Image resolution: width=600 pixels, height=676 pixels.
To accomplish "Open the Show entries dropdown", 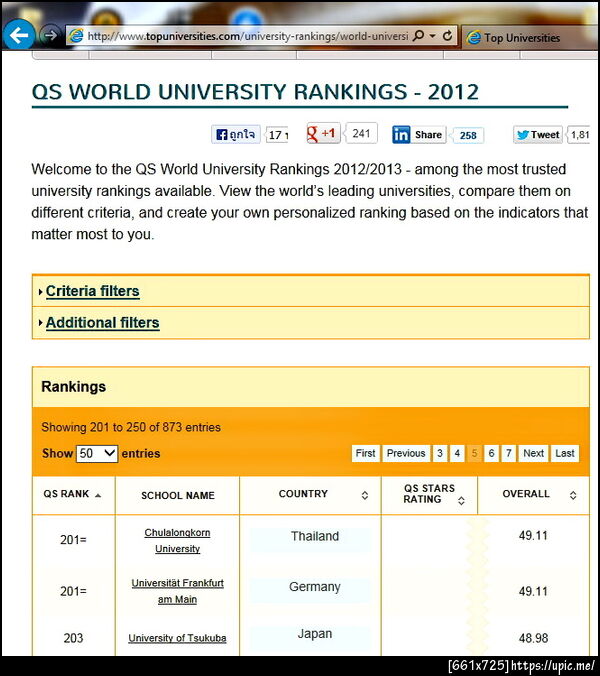I will 97,454.
